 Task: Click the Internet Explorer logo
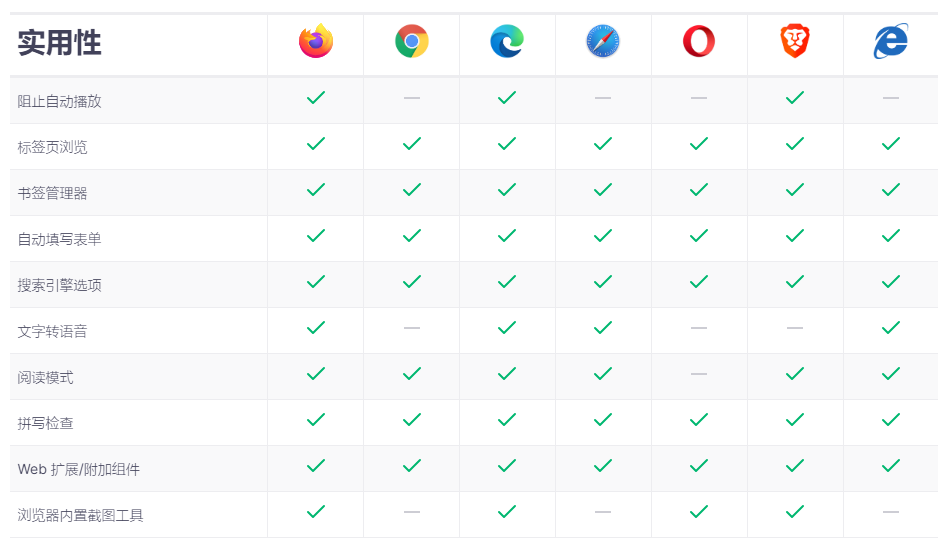tap(890, 42)
